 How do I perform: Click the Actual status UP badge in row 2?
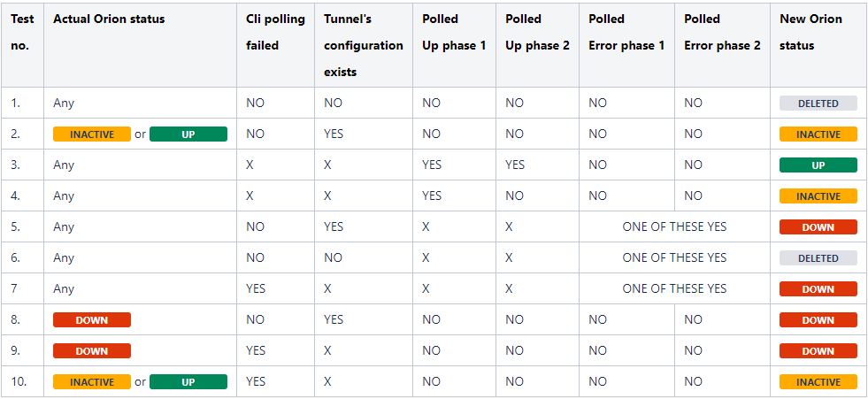point(188,134)
